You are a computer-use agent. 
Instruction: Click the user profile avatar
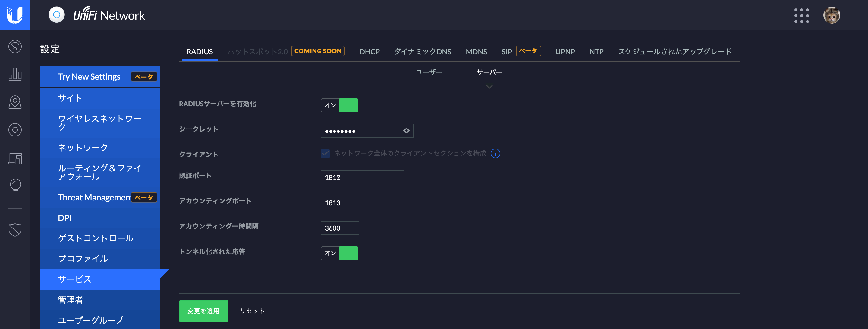click(x=832, y=15)
